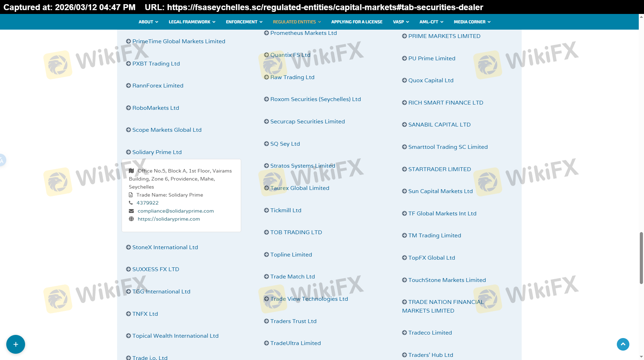Viewport: 644px width, 360px height.
Task: Click the arrow icon next to RoboMarkets Ltd
Action: coord(129,108)
